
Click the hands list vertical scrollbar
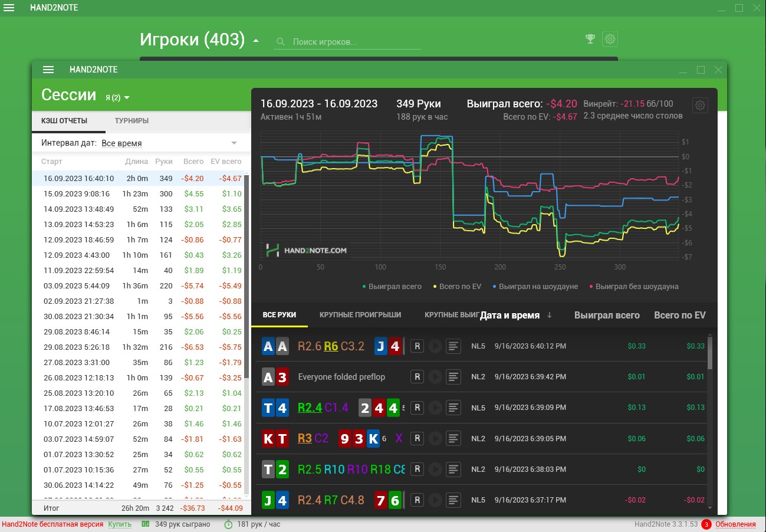pyautogui.click(x=709, y=353)
